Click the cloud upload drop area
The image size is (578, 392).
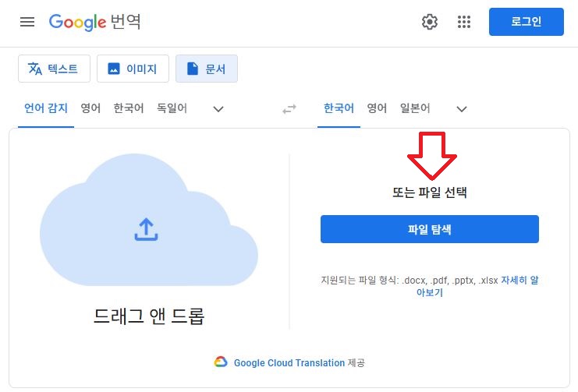tap(149, 220)
